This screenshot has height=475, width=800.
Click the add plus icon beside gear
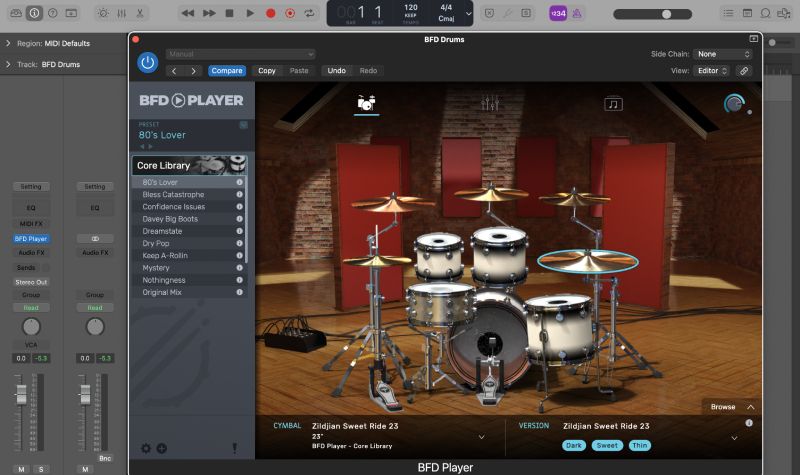click(x=162, y=448)
